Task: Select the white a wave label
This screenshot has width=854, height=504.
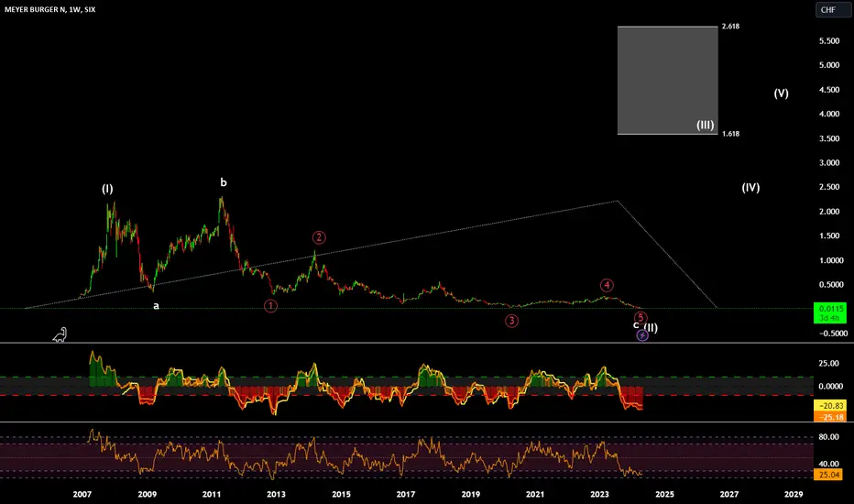Action: pyautogui.click(x=156, y=306)
